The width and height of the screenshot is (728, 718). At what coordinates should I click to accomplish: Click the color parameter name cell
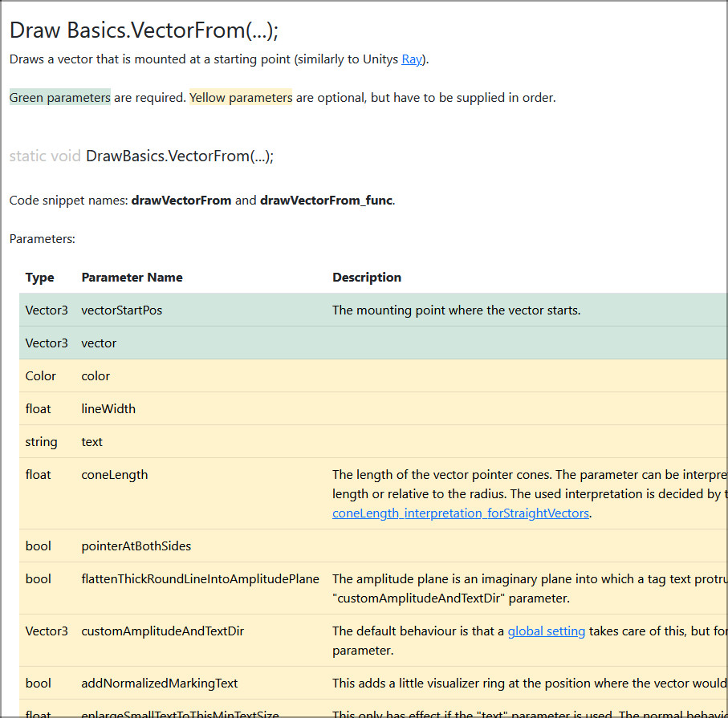point(96,376)
